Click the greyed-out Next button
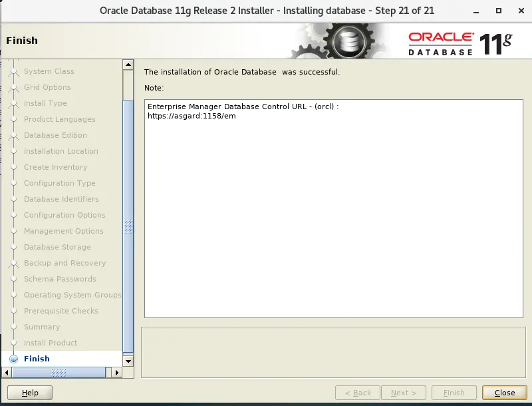Screen dimensions: 532x406 [404, 393]
